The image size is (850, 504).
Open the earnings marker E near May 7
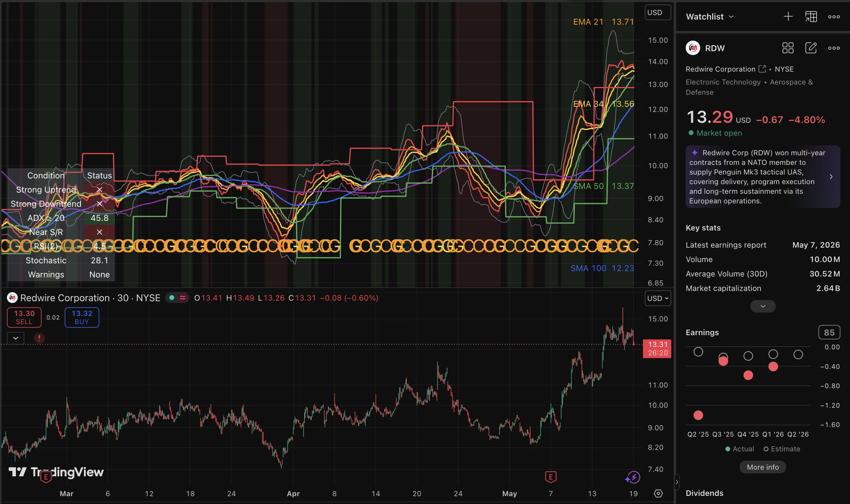pos(551,477)
